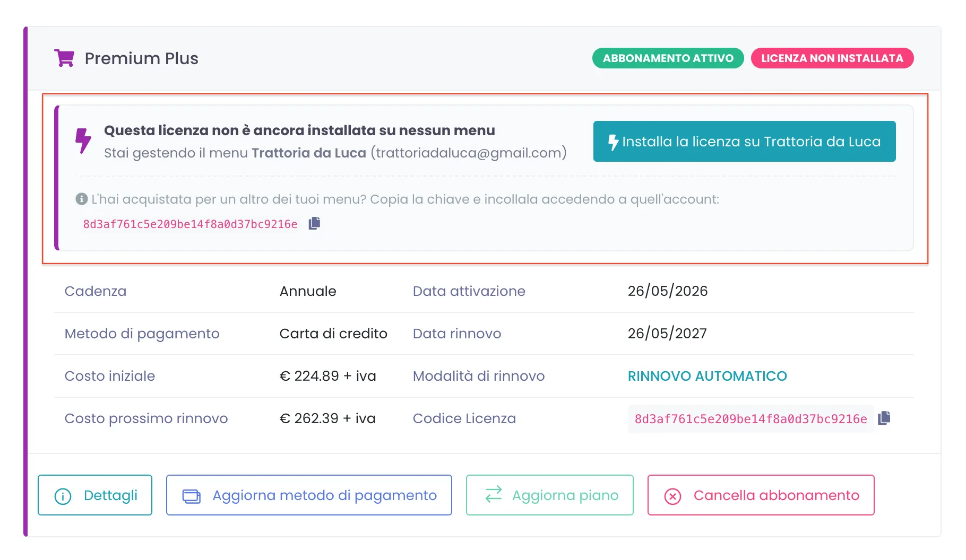Copy the license key in the notice box
This screenshot has width=966, height=560.
coord(314,223)
